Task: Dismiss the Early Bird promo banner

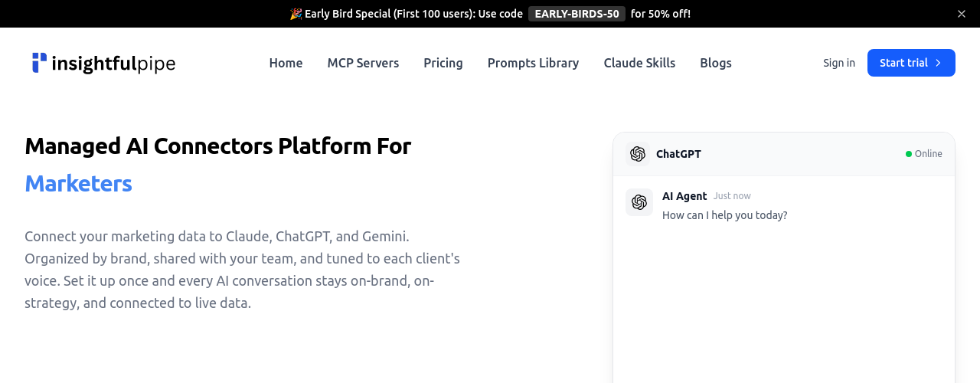Action: pyautogui.click(x=962, y=14)
